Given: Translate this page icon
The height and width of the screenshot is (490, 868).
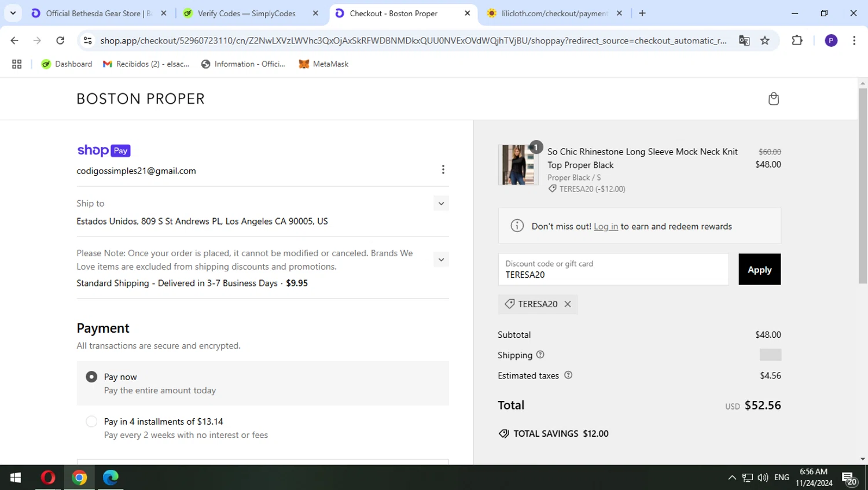Looking at the screenshot, I should (744, 40).
